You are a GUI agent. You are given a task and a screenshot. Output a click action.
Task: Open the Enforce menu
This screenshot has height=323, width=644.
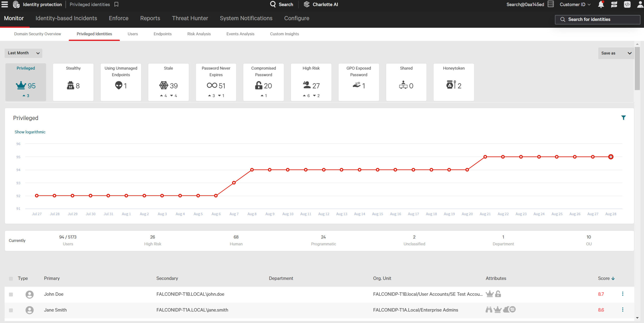[118, 18]
